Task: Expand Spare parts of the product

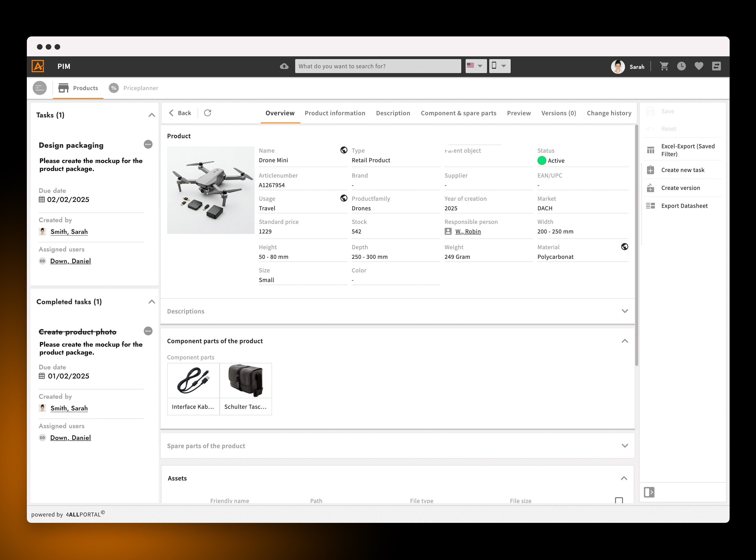Action: [x=624, y=446]
